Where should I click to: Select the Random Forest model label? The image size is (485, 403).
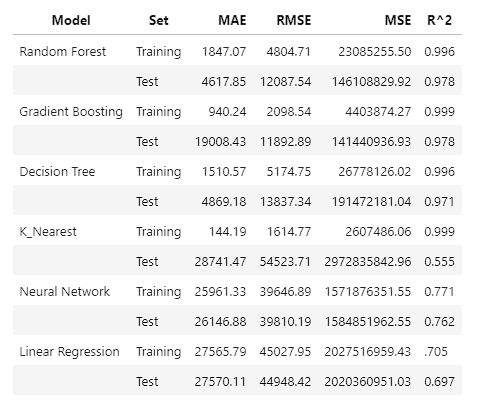point(63,52)
